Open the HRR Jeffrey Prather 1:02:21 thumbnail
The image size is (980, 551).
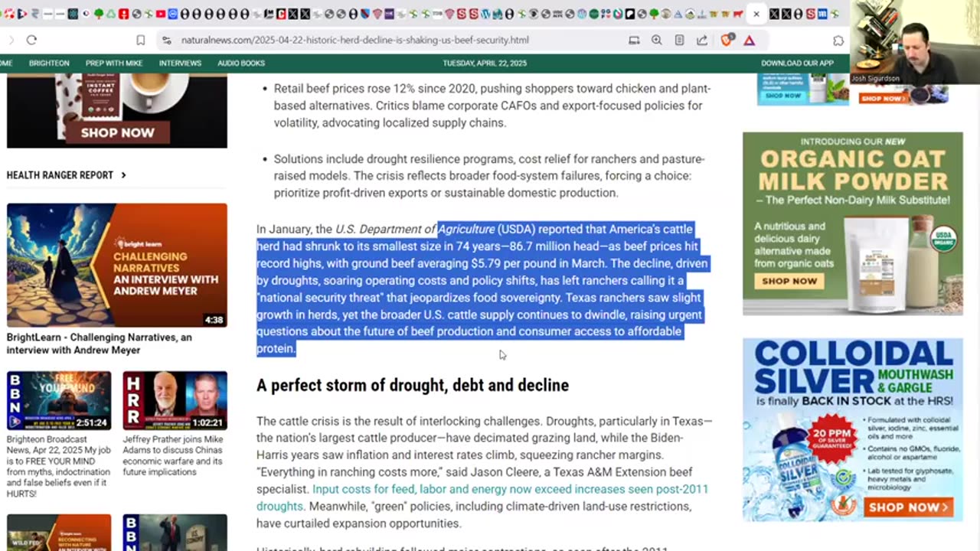point(175,400)
